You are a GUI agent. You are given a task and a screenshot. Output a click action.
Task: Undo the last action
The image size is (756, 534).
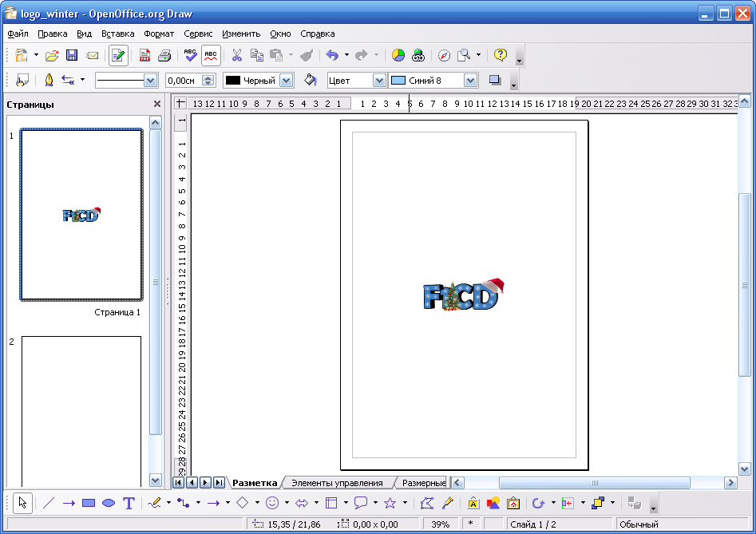click(x=332, y=55)
